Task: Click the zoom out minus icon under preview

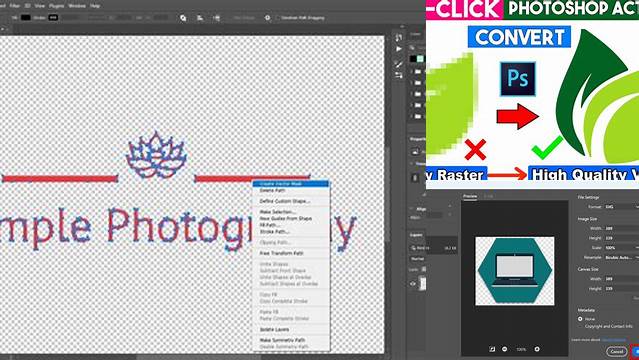Action: 505,349
